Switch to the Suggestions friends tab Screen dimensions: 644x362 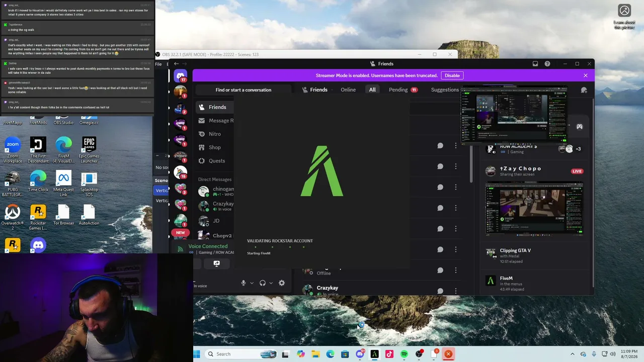(445, 90)
